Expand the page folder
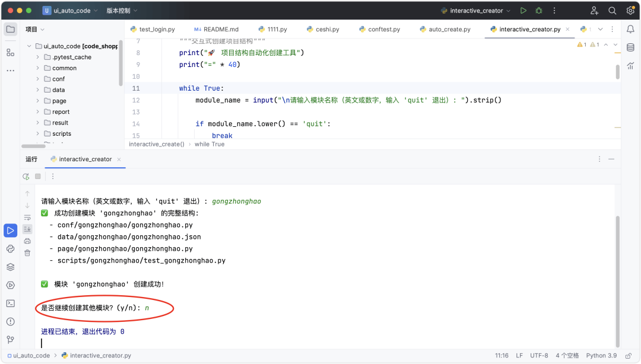This screenshot has height=364, width=641. click(37, 101)
